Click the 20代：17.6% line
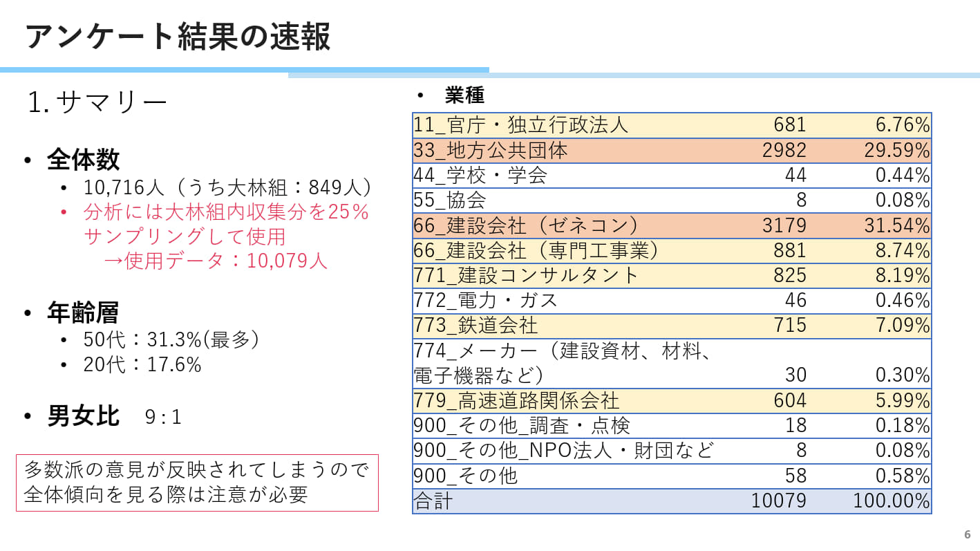 (x=142, y=364)
